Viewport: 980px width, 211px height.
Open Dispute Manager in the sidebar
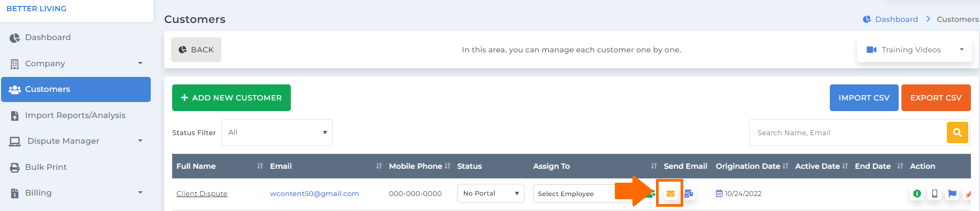click(76, 141)
